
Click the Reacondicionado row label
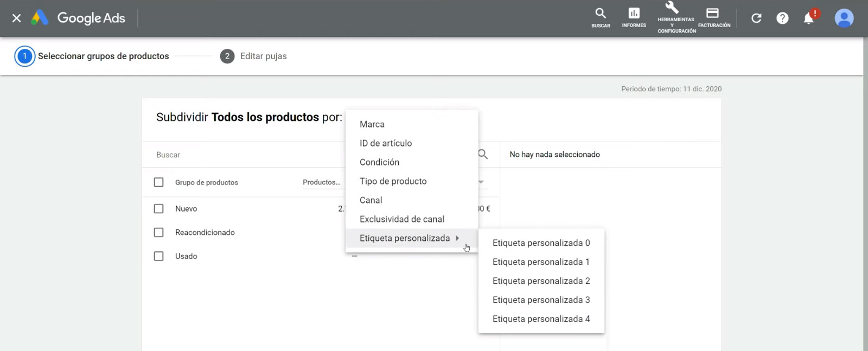205,233
